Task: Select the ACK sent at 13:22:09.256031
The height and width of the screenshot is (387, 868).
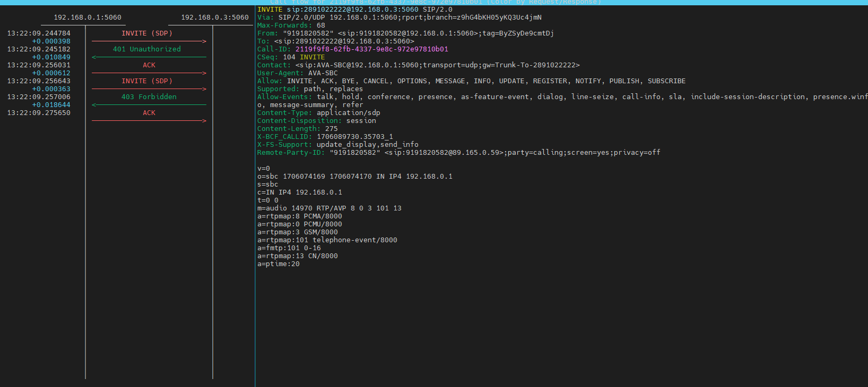Action: click(149, 65)
